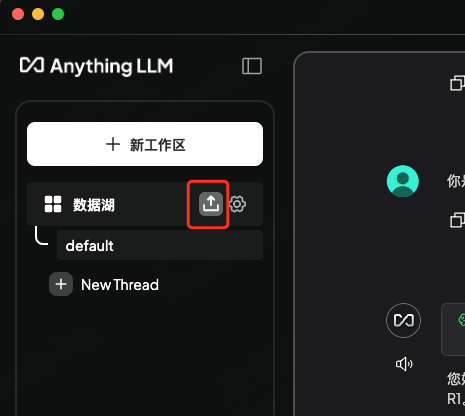This screenshot has width=465, height=416.
Task: Select the default thread
Action: [160, 245]
